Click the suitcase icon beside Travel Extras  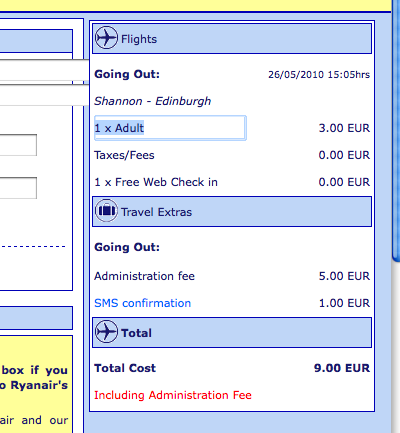coord(106,211)
